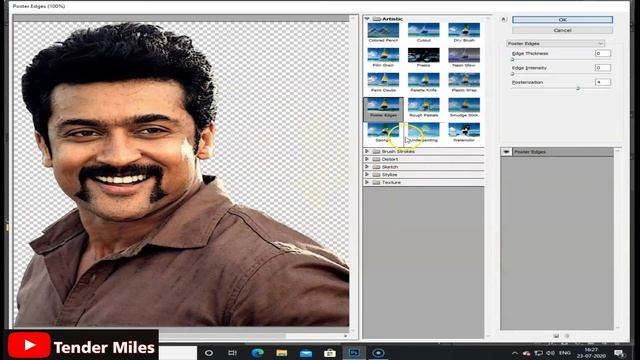The width and height of the screenshot is (640, 360).
Task: Open the Poster Edges filter dropdown
Action: click(555, 43)
